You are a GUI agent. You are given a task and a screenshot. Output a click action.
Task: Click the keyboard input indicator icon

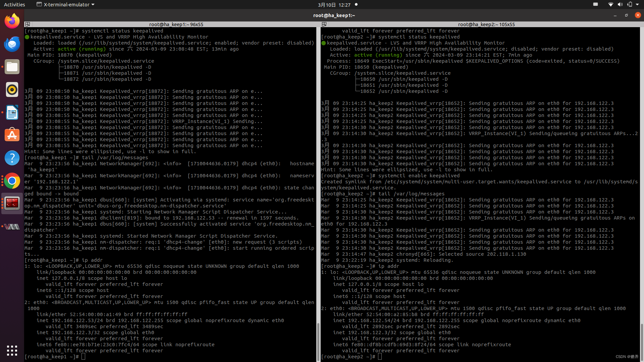click(595, 4)
